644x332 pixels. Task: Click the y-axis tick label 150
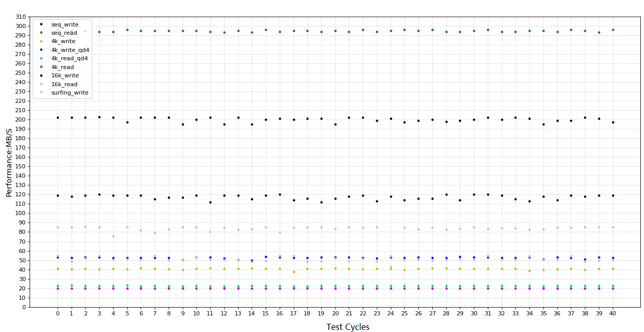[21, 166]
